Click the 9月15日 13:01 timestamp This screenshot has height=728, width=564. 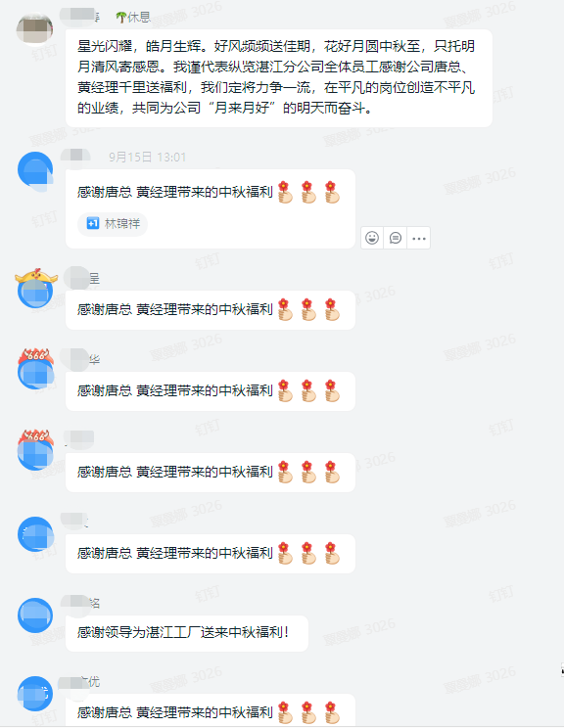click(x=147, y=158)
